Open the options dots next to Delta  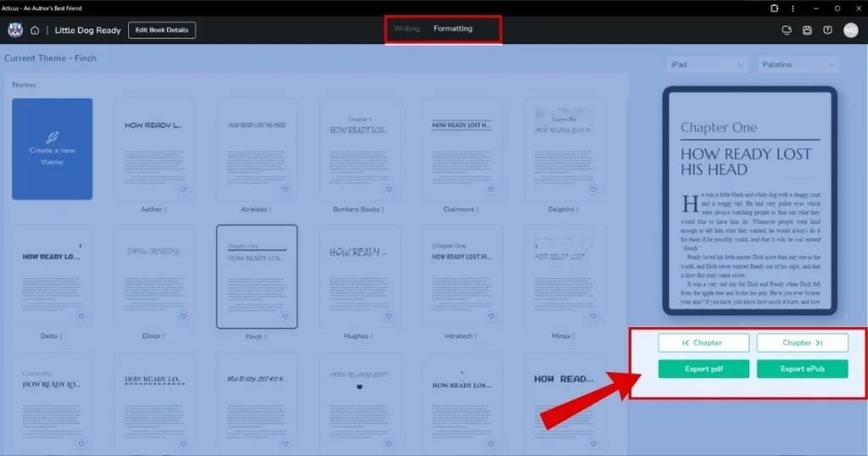point(61,336)
